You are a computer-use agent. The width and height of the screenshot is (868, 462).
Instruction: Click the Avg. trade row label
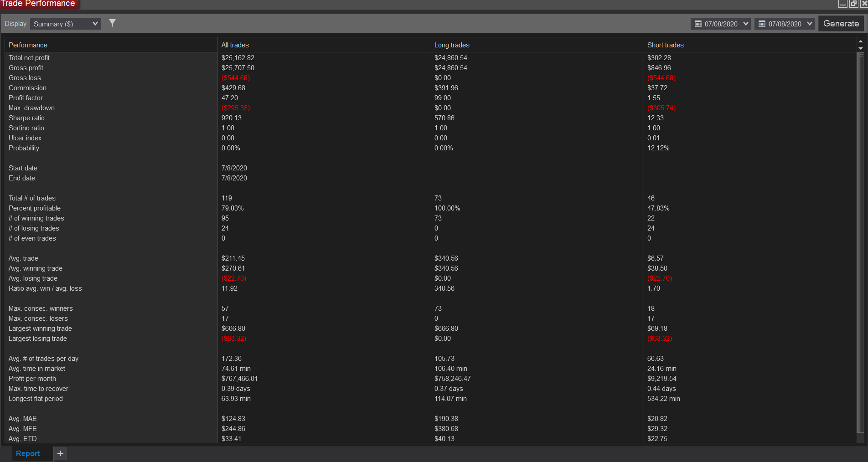point(23,258)
